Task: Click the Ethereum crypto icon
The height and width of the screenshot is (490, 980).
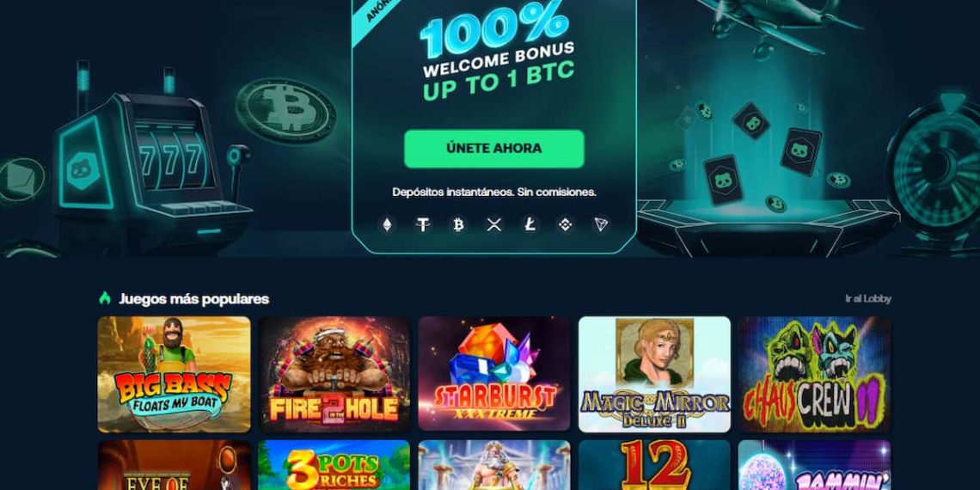Action: coord(387,224)
